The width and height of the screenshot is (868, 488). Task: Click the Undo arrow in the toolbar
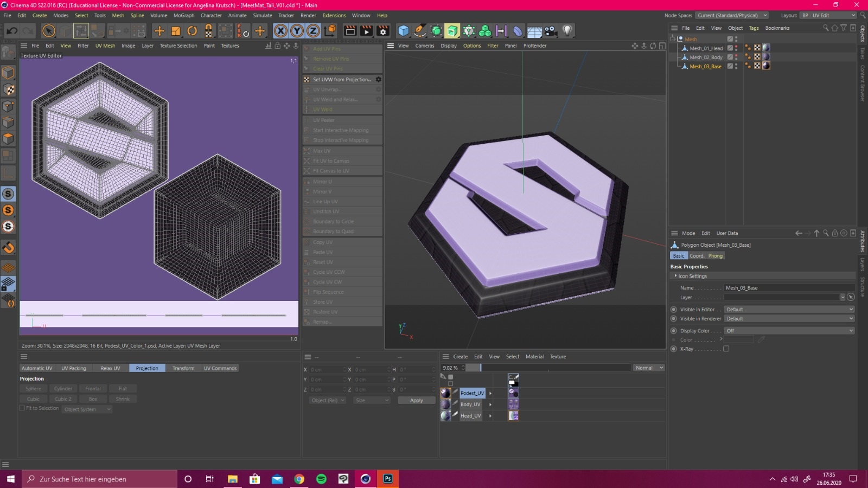[11, 31]
